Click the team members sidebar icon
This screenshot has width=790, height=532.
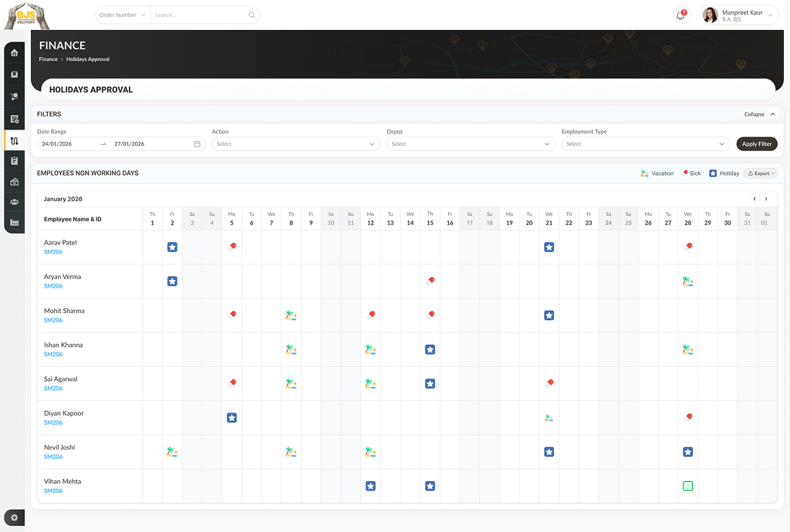click(x=14, y=202)
